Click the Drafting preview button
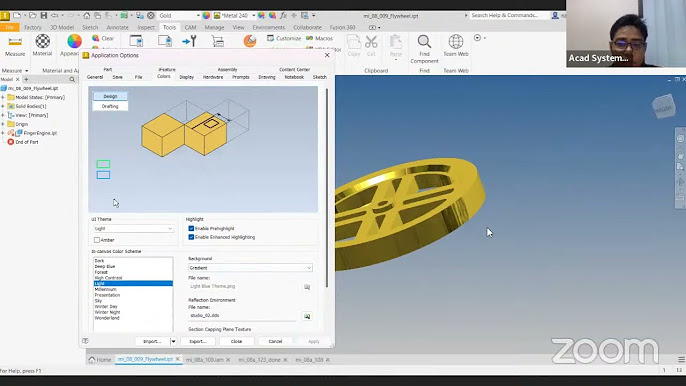The width and height of the screenshot is (686, 386). coord(110,106)
